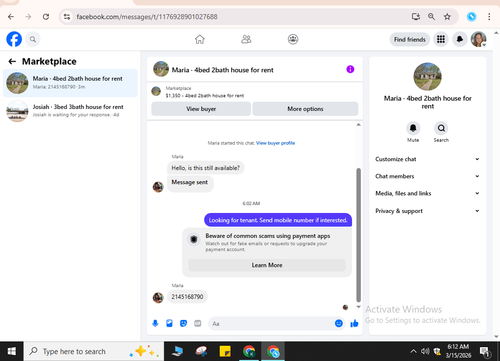This screenshot has width=500, height=361.
Task: Open the emoji picker in message box
Action: coord(339,323)
